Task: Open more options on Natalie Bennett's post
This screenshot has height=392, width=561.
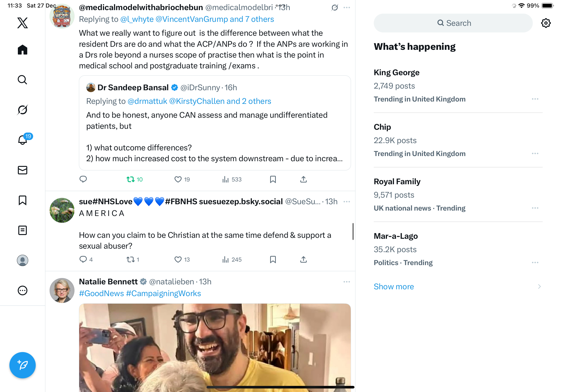Action: point(347,282)
